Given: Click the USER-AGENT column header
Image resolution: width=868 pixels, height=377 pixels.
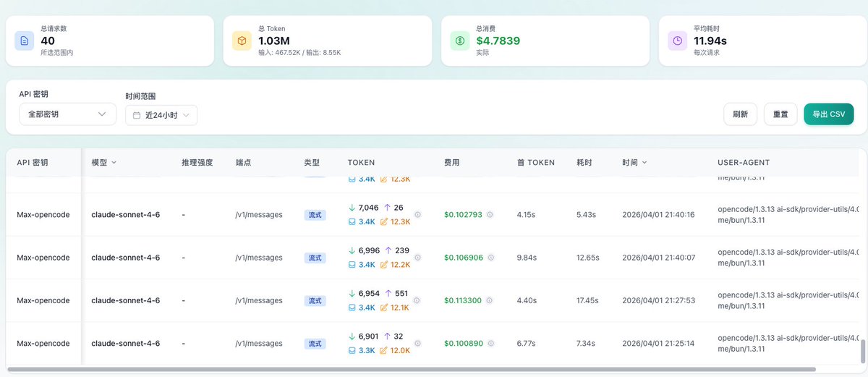Looking at the screenshot, I should coord(744,163).
